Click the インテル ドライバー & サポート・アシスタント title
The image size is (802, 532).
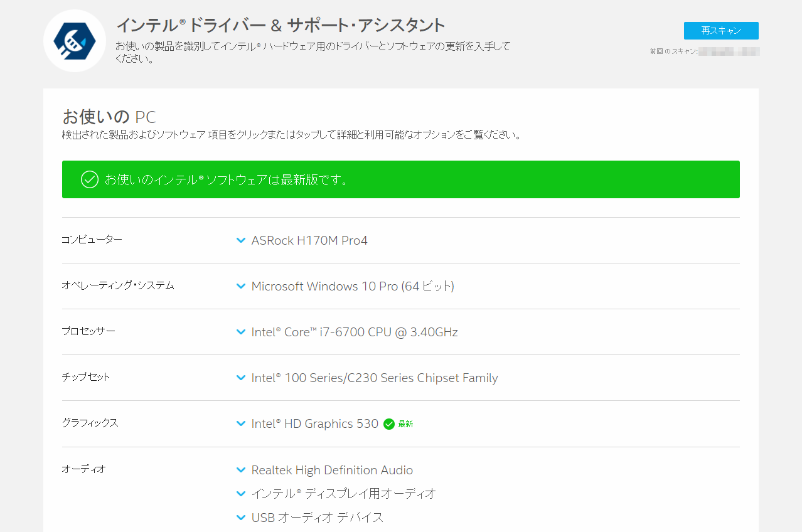click(x=281, y=25)
